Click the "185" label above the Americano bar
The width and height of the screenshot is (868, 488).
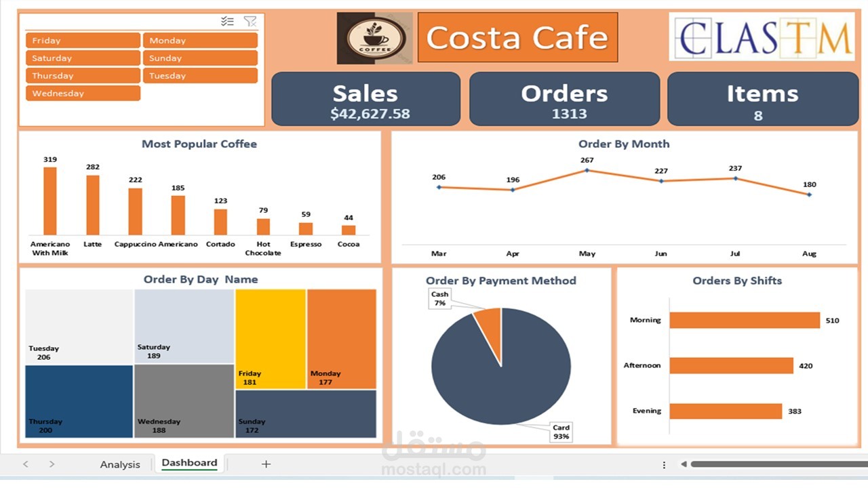pyautogui.click(x=178, y=188)
